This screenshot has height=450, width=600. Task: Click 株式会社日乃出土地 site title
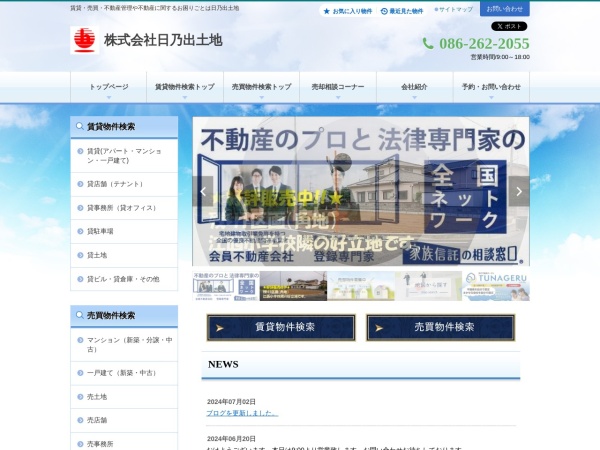pos(163,40)
